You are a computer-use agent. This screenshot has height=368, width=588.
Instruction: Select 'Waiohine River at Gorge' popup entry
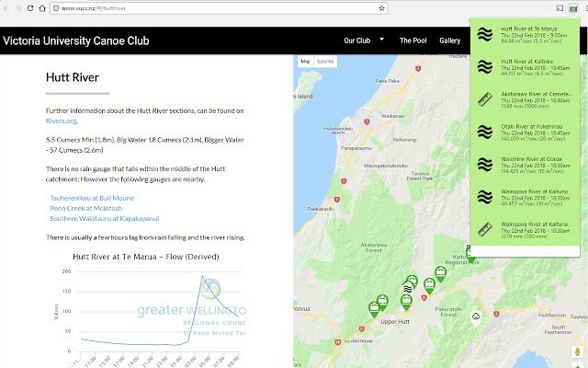(525, 165)
